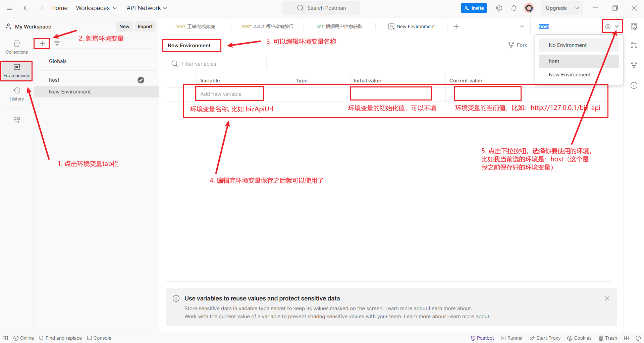
Task: Select New Environment in the sidebar list
Action: click(96, 92)
